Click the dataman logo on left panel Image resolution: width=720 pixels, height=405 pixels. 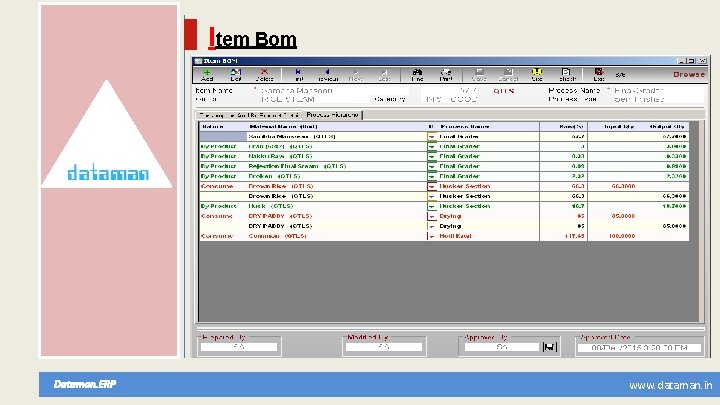point(107,173)
